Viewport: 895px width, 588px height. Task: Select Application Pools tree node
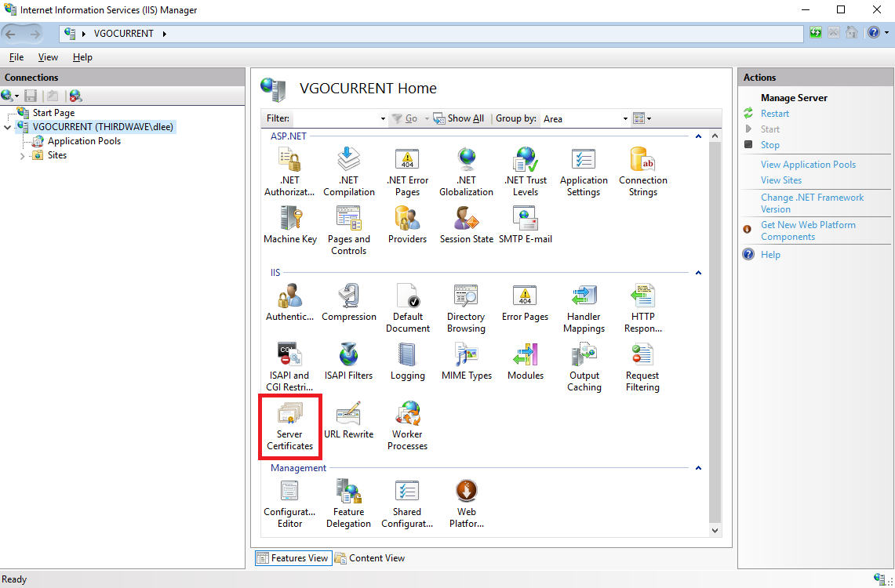pos(84,141)
